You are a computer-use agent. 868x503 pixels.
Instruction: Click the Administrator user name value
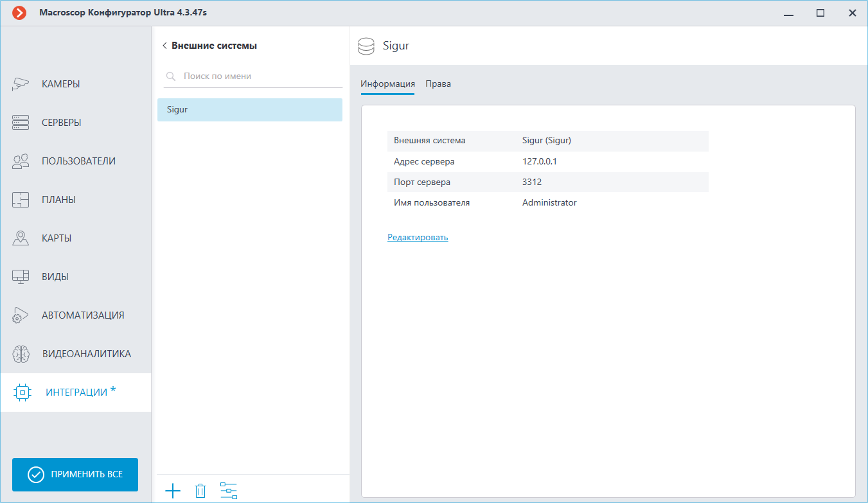(549, 202)
